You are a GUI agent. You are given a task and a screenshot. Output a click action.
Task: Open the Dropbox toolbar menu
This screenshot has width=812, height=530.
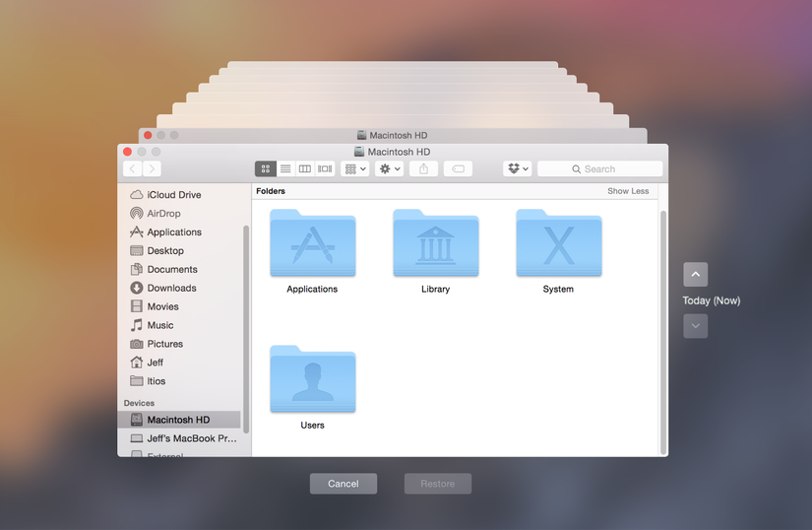(x=518, y=168)
